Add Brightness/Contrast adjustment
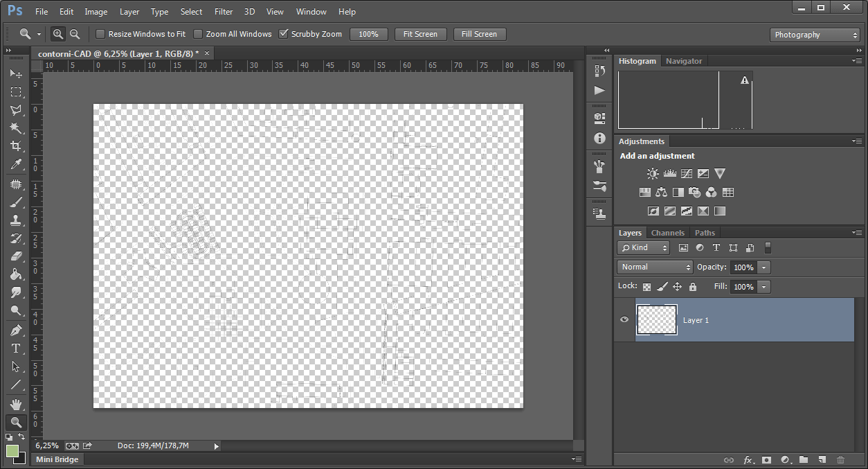 [x=653, y=174]
